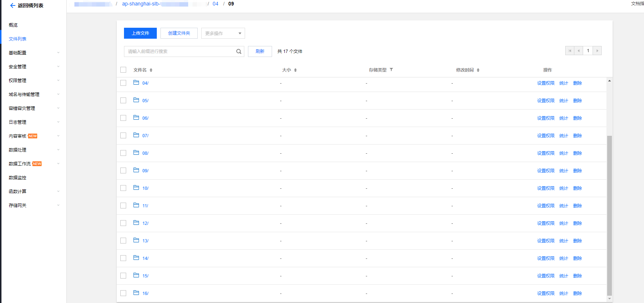Sort by modified time arrows
Image resolution: width=644 pixels, height=303 pixels.
478,70
